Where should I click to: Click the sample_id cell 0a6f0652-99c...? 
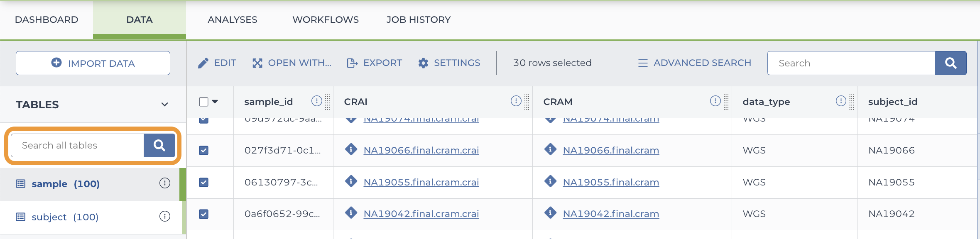click(x=282, y=214)
